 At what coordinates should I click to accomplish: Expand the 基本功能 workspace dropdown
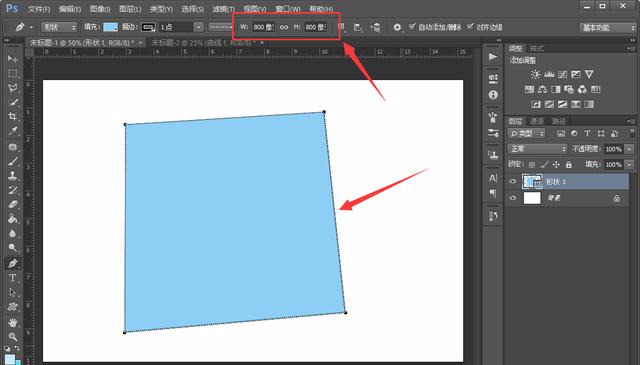(607, 27)
